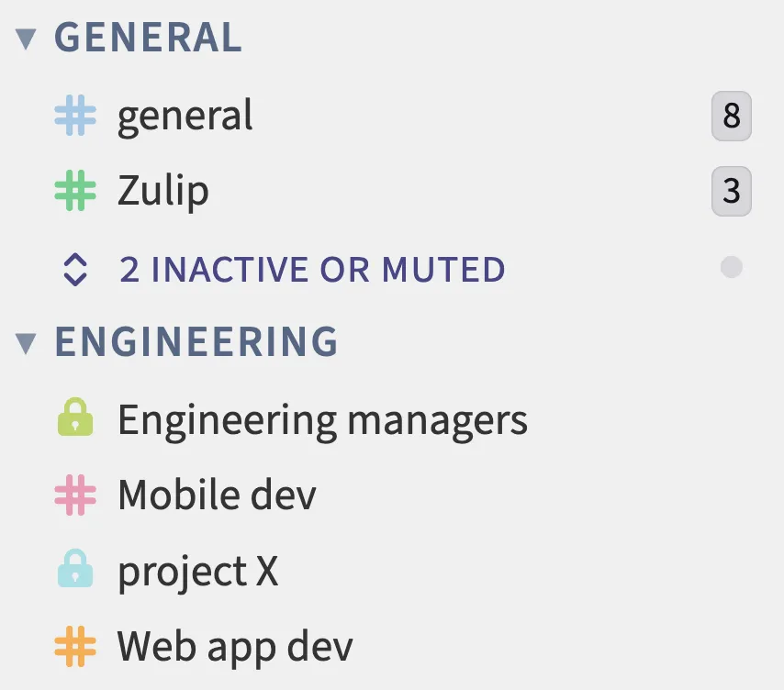
Task: Click the up-down chevrons icon beside inactive or muted
Action: click(x=75, y=270)
